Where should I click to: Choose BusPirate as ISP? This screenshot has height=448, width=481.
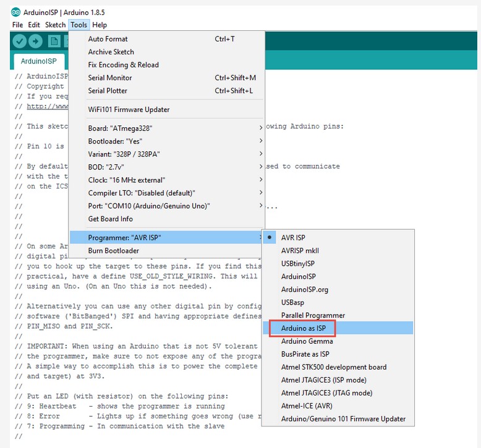(338, 354)
